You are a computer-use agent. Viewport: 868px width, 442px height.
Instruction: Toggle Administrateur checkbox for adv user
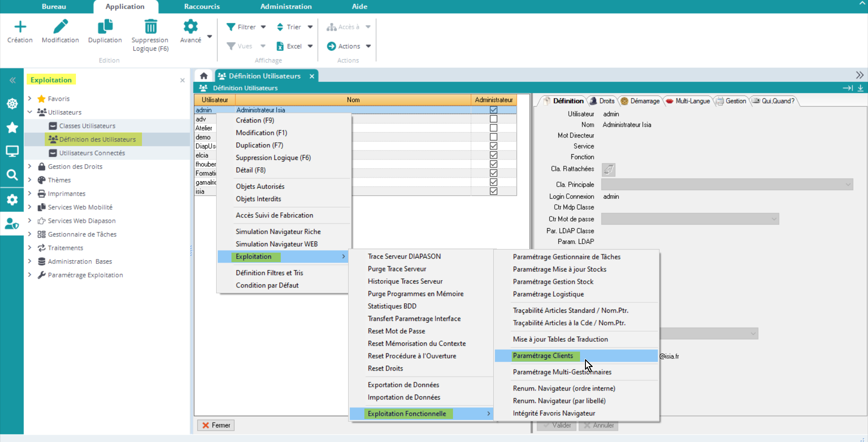493,119
